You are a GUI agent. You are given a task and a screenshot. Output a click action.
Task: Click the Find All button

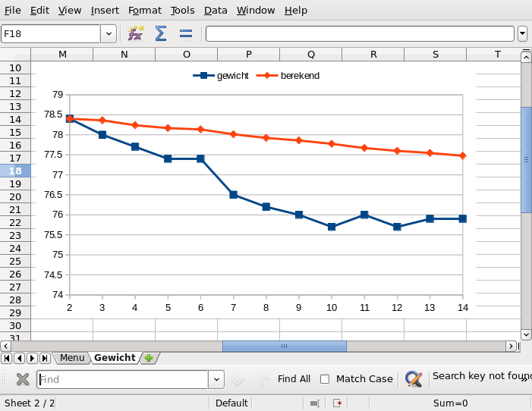click(294, 379)
